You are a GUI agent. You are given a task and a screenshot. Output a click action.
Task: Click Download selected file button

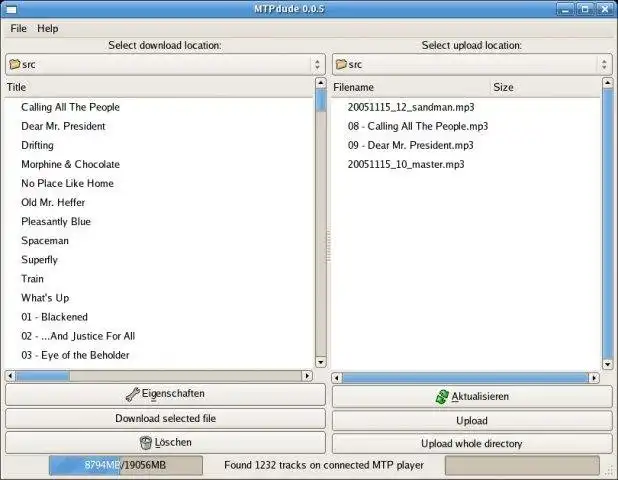165,419
